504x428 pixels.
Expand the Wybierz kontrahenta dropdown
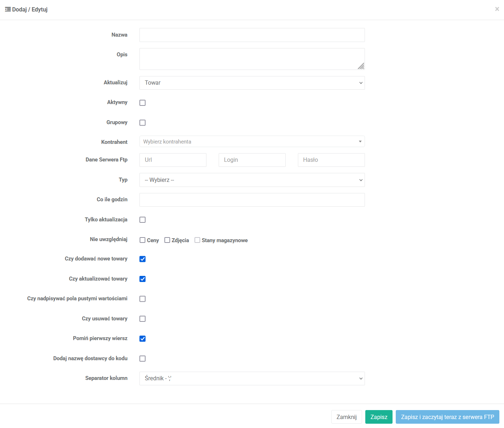tap(252, 142)
